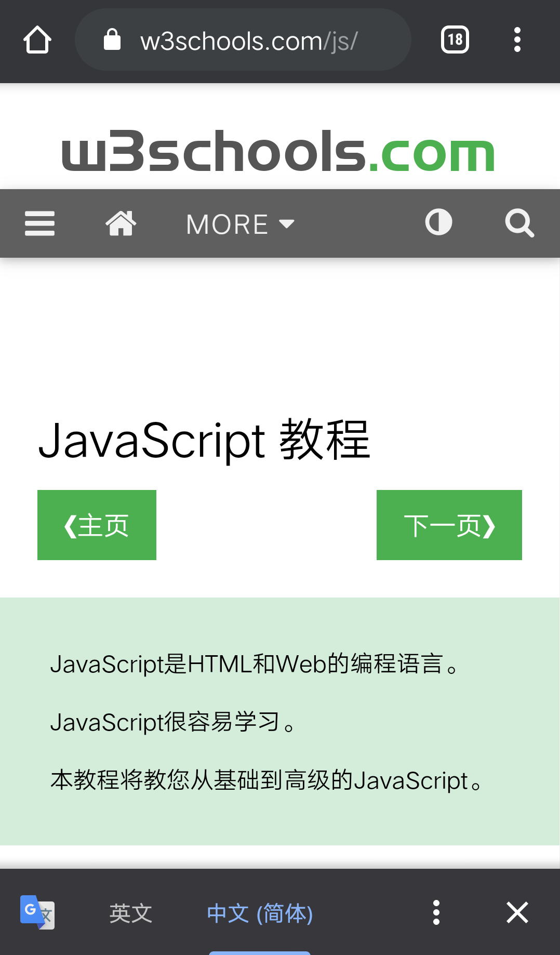Screen dimensions: 560x955
Task: Tap the Google Translate icon
Action: click(37, 912)
